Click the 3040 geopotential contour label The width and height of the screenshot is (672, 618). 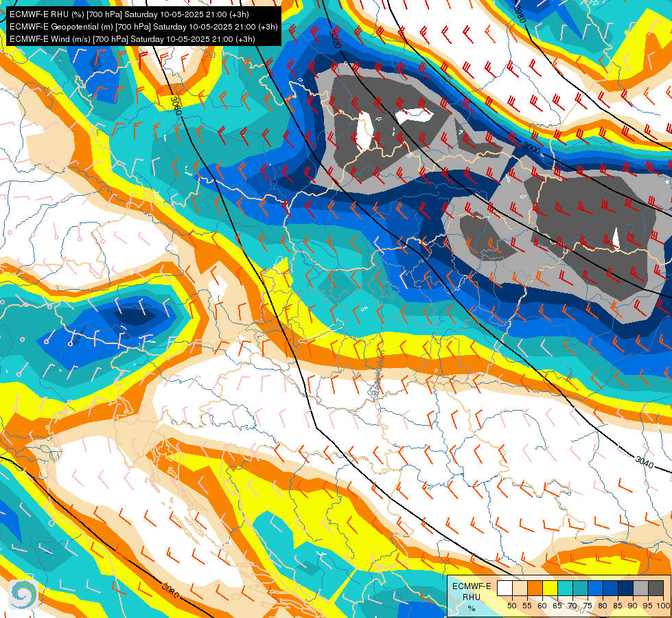pyautogui.click(x=645, y=462)
